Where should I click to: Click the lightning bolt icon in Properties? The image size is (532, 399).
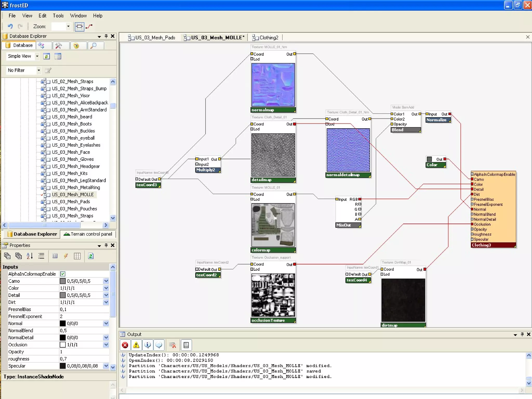pyautogui.click(x=66, y=256)
